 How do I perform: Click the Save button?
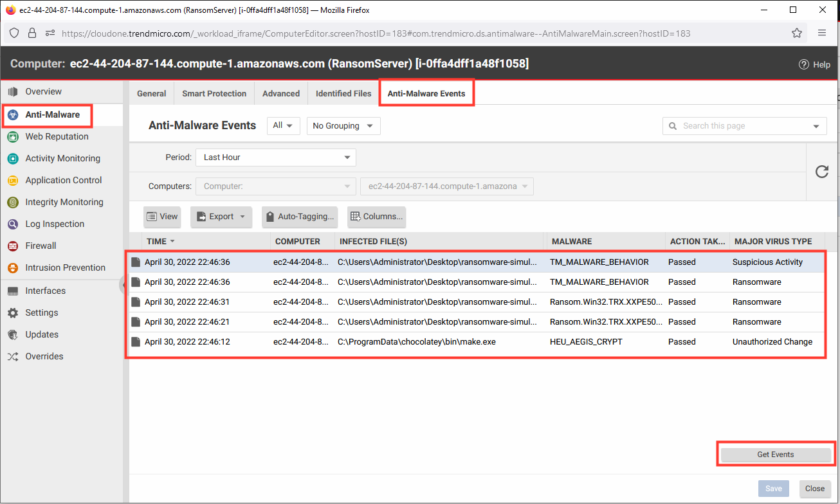pyautogui.click(x=774, y=489)
